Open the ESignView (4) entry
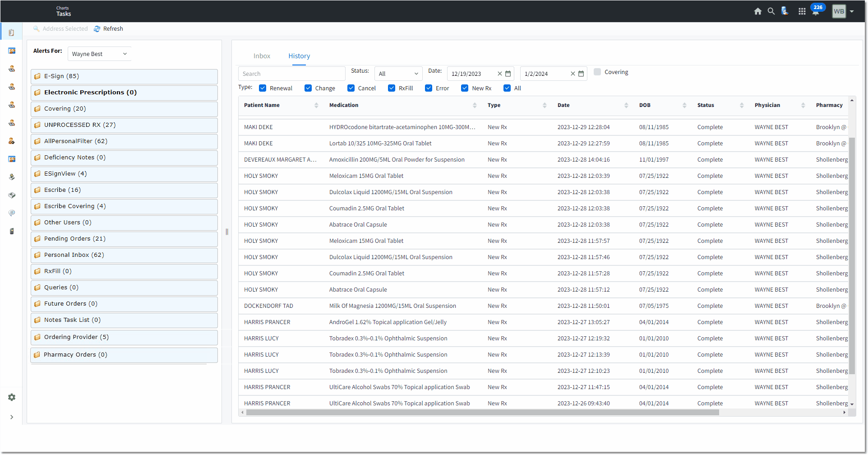Viewport: 868px width, 455px height. point(124,174)
